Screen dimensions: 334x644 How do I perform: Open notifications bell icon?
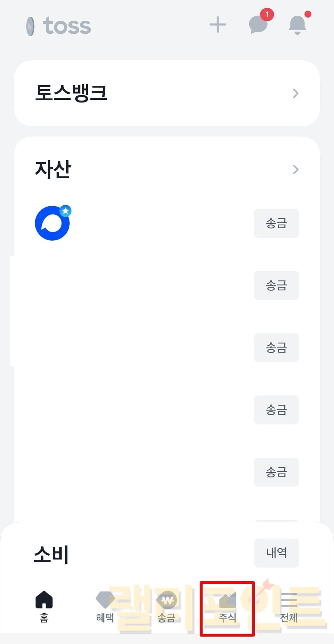click(298, 24)
